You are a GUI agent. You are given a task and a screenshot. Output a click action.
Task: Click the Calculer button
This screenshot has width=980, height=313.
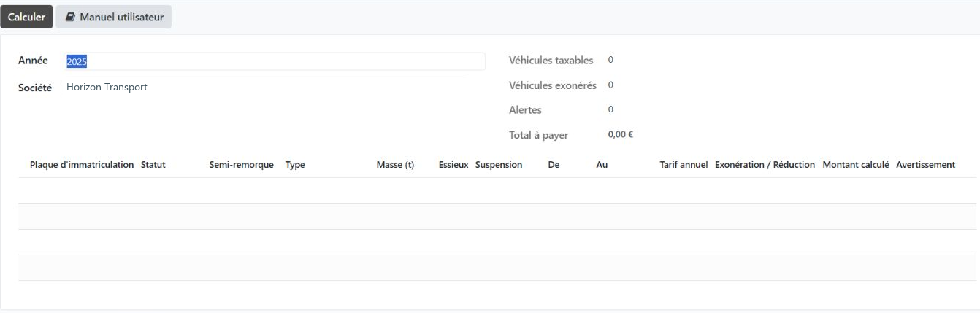[x=27, y=18]
